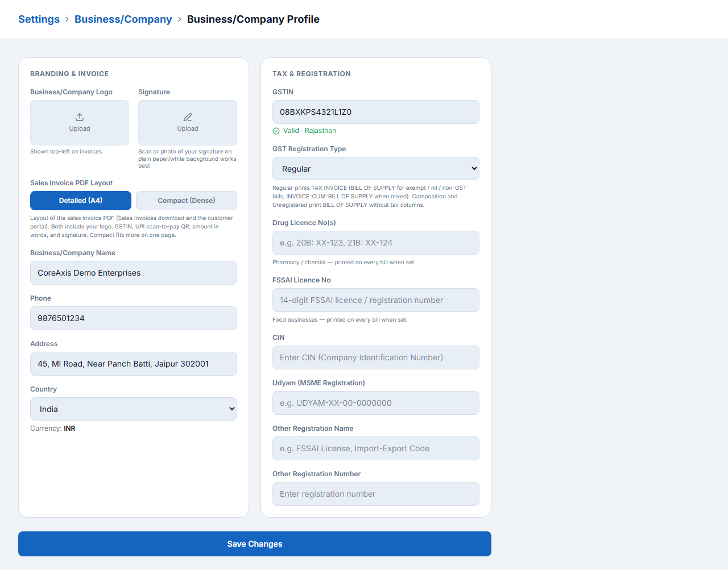Open Business/Company breadcrumb link
This screenshot has width=728, height=570.
[x=123, y=19]
